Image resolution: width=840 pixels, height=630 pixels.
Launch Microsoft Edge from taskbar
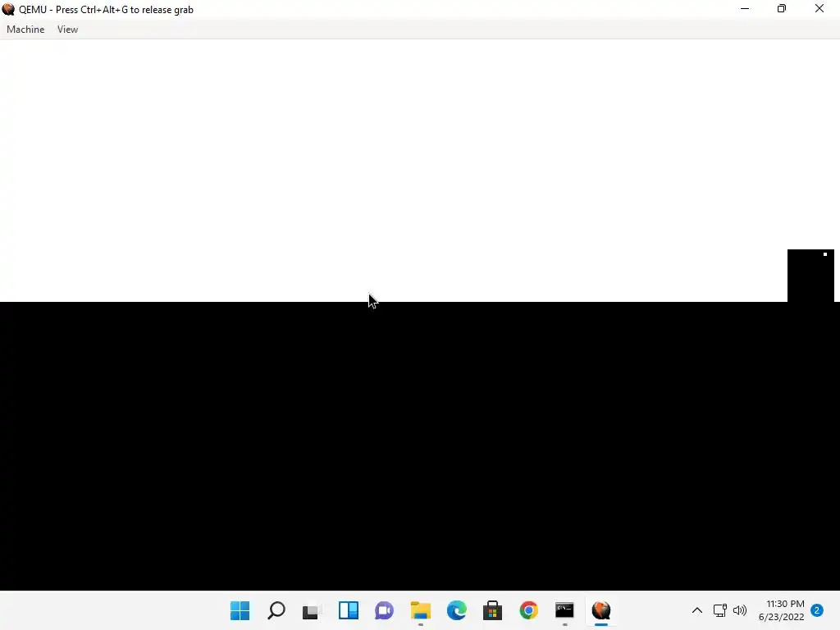[x=456, y=610]
